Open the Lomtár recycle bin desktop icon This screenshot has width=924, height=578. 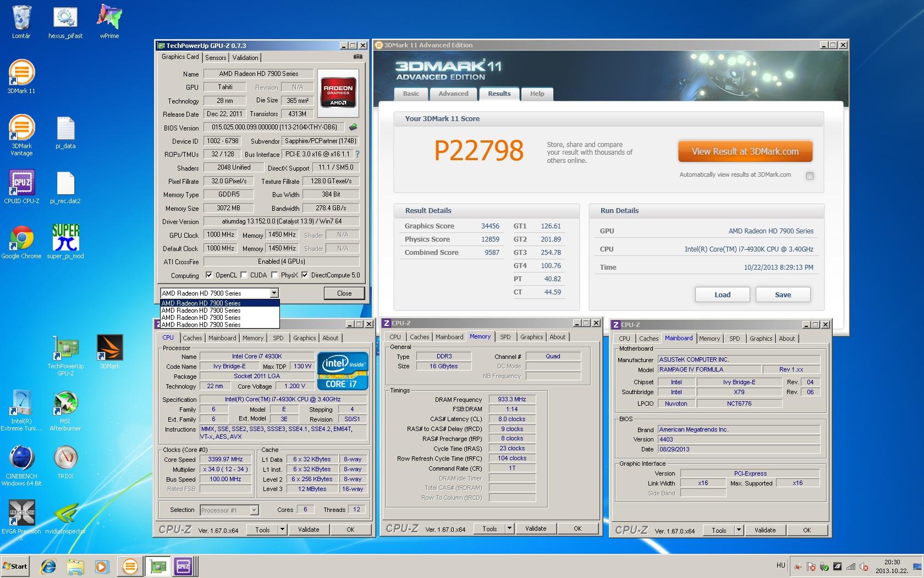(21, 21)
